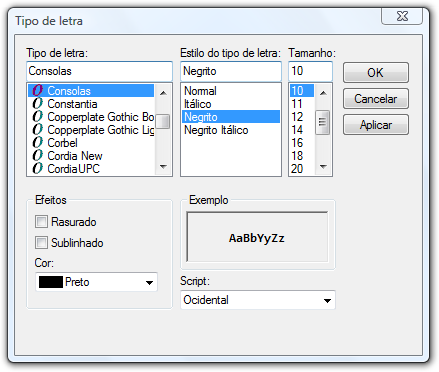Confirm with the OK button

(x=376, y=72)
